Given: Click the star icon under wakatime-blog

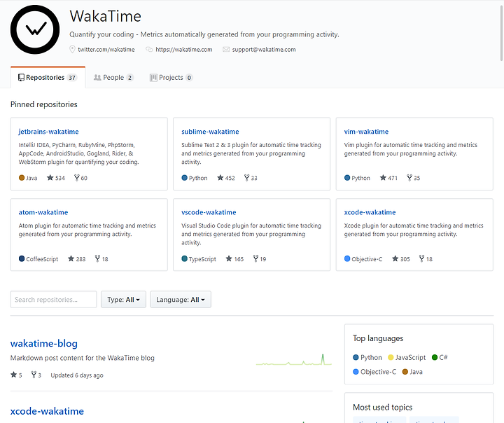Looking at the screenshot, I should coord(13,375).
